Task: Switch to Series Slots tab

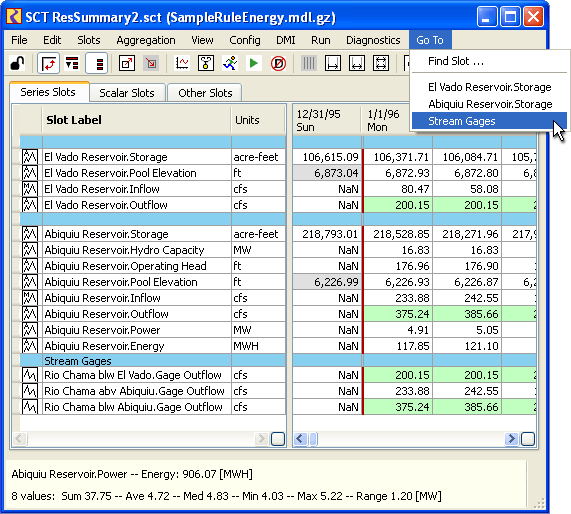Action: 48,92
